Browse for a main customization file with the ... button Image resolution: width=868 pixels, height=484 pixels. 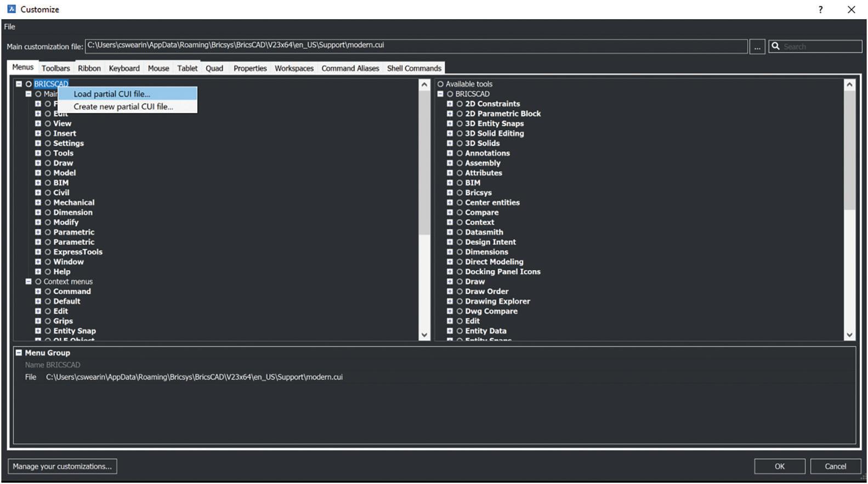pyautogui.click(x=757, y=47)
